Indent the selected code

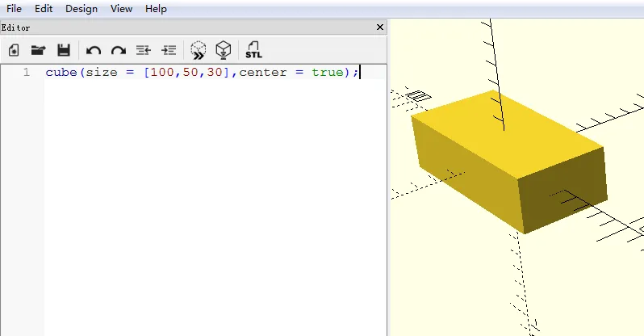(x=169, y=50)
